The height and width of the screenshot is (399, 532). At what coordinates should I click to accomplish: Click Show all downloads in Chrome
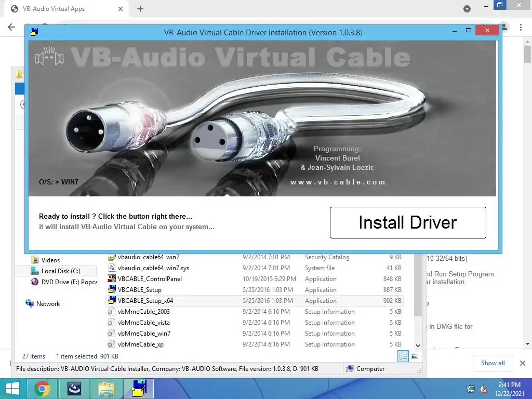click(493, 363)
